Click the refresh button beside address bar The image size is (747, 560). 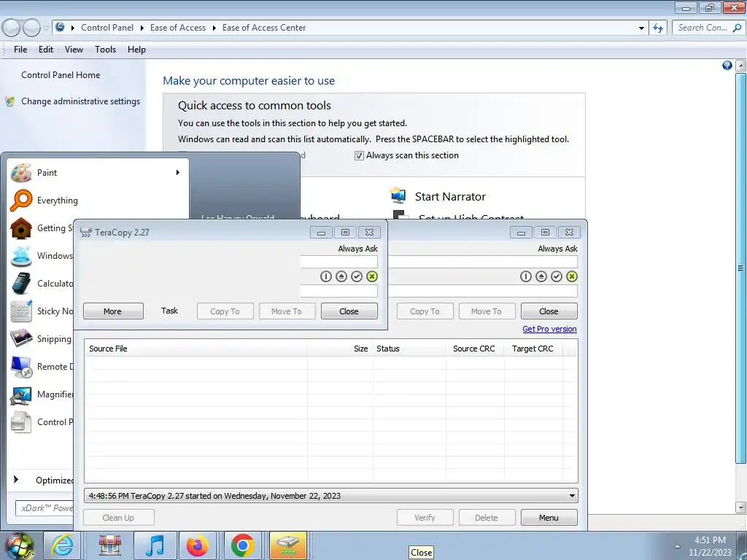(x=658, y=28)
